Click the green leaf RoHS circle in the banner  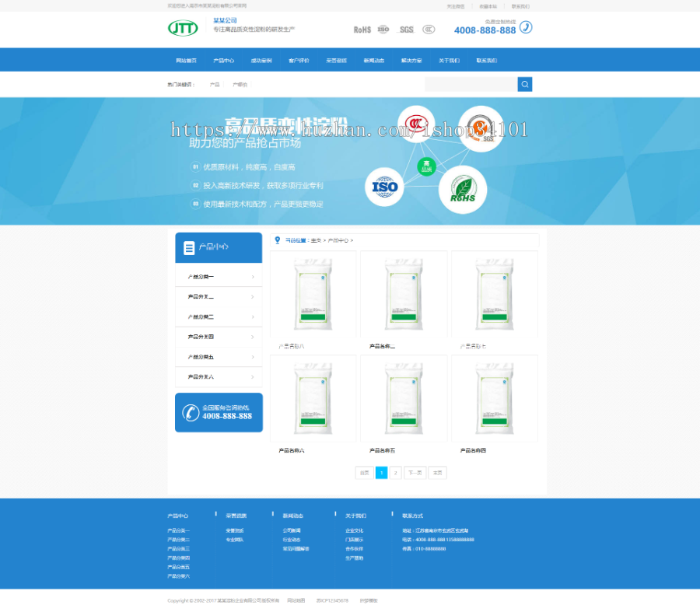[x=463, y=190]
